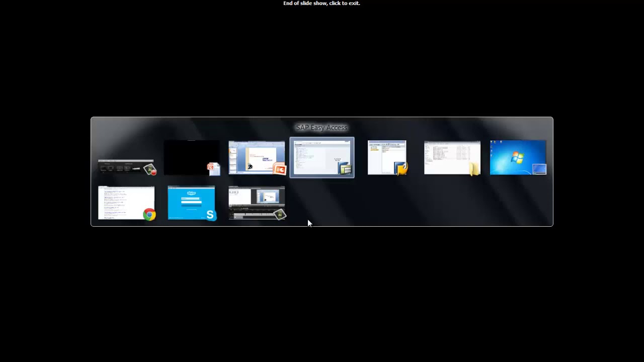The image size is (644, 362).
Task: Open the Windows Explorer folder window thumbnail
Action: point(452,158)
